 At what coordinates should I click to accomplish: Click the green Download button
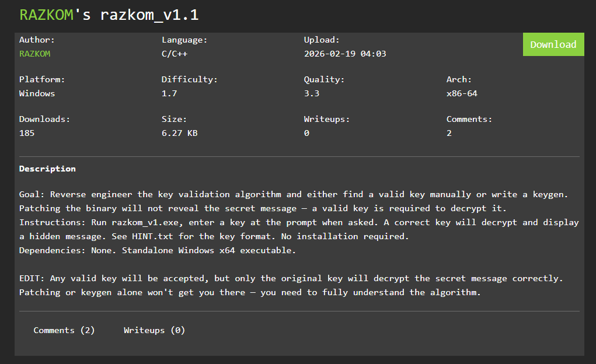click(553, 44)
